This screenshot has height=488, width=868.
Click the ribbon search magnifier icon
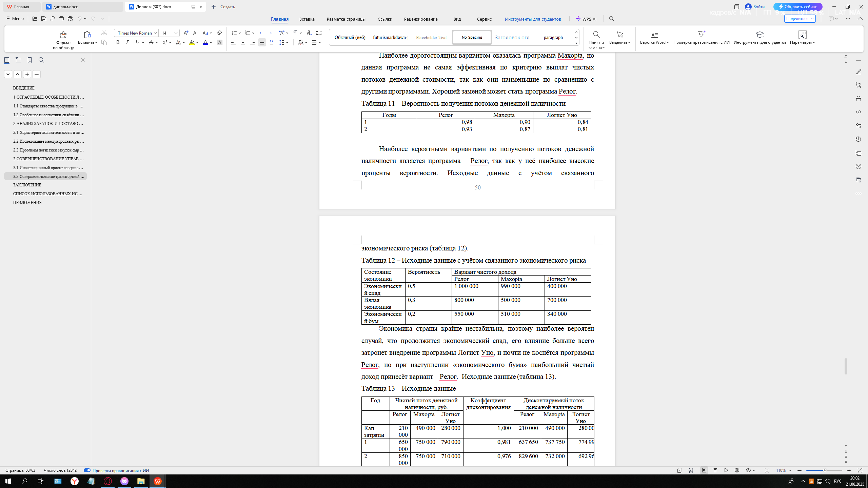point(612,19)
